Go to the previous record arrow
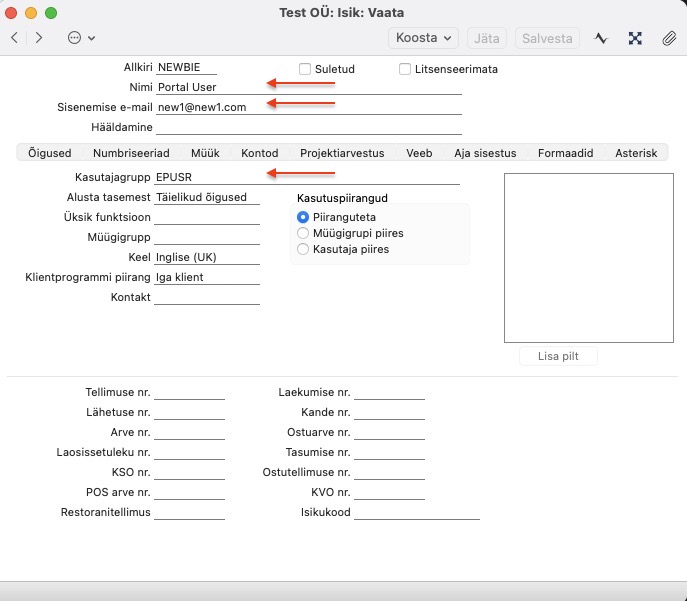The height and width of the screenshot is (601, 687). click(14, 38)
